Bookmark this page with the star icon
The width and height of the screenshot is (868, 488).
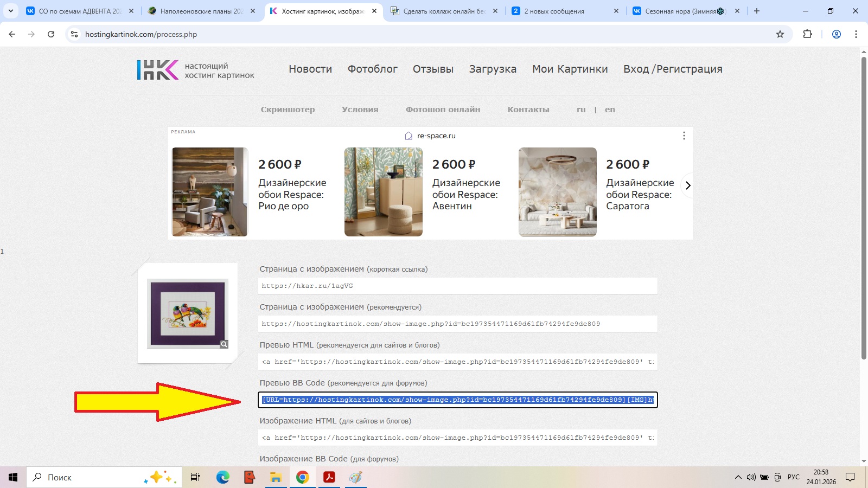click(780, 34)
